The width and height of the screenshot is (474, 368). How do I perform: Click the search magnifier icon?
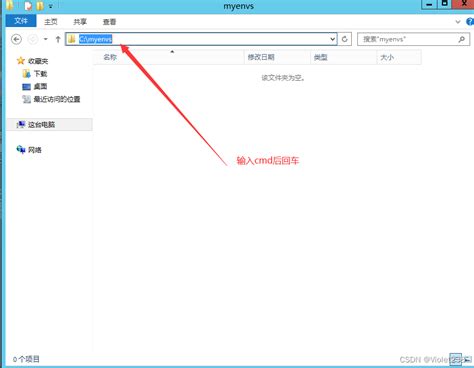(462, 39)
